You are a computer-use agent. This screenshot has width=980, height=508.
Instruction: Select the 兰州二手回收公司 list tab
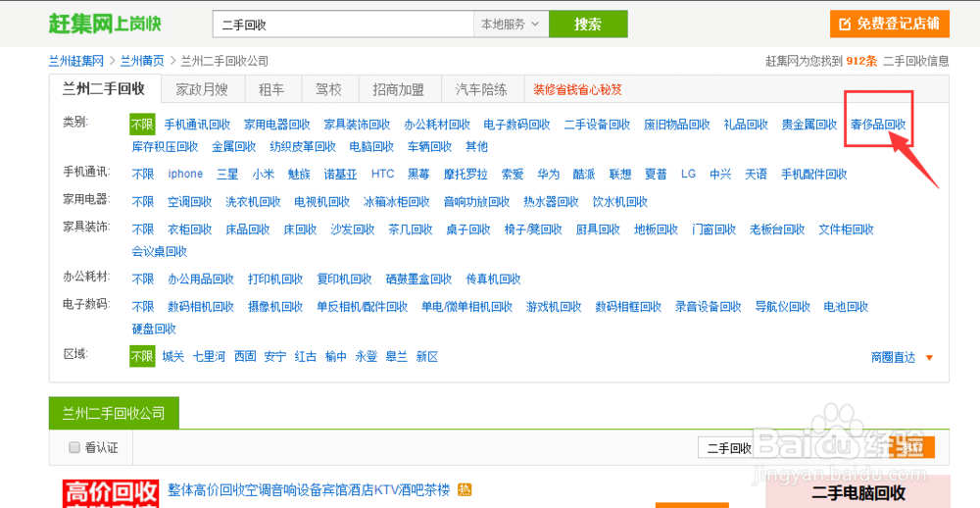pyautogui.click(x=114, y=413)
